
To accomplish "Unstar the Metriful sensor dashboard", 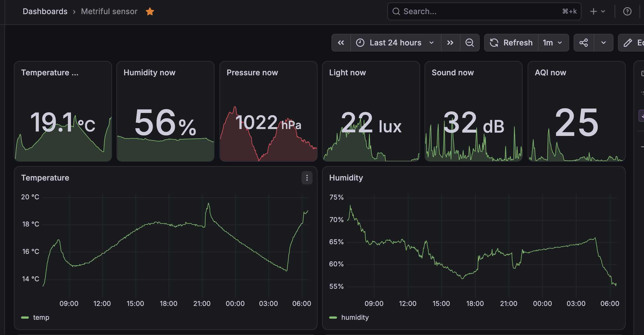I will point(150,11).
